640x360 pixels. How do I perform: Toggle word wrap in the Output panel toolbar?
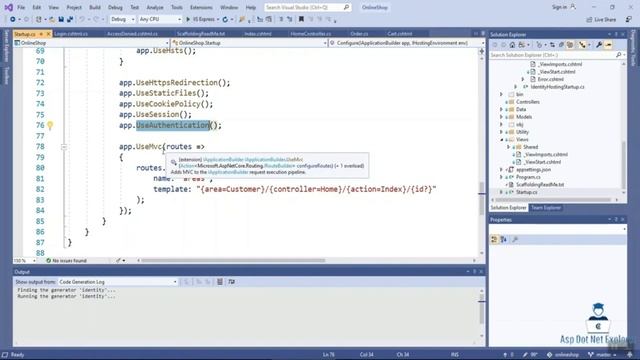231,282
